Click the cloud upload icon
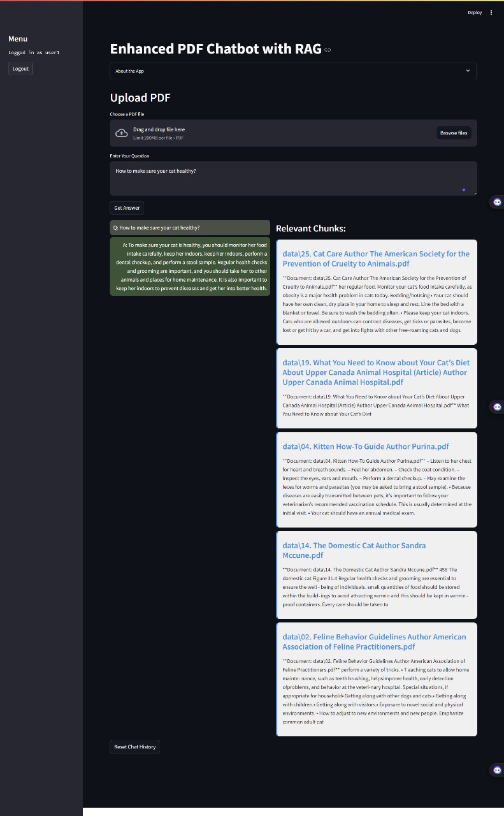504x816 pixels. 121,133
